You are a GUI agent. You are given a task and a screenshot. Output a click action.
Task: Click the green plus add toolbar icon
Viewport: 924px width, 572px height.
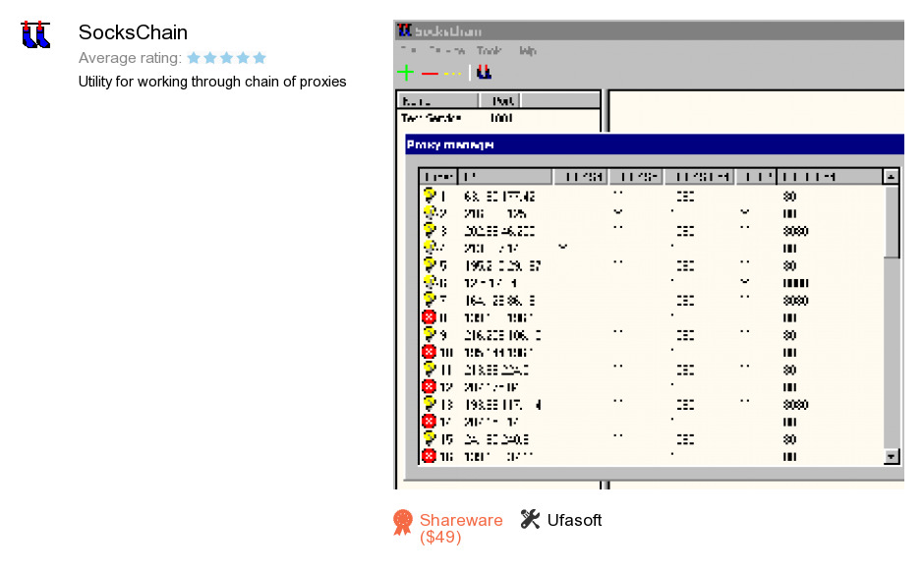point(405,73)
